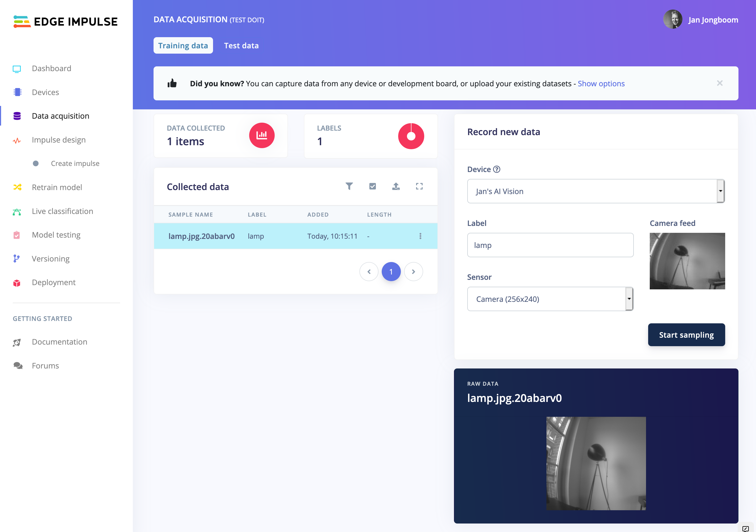Open the Device dropdown Jan's AI Vision
This screenshot has width=756, height=532.
point(595,191)
